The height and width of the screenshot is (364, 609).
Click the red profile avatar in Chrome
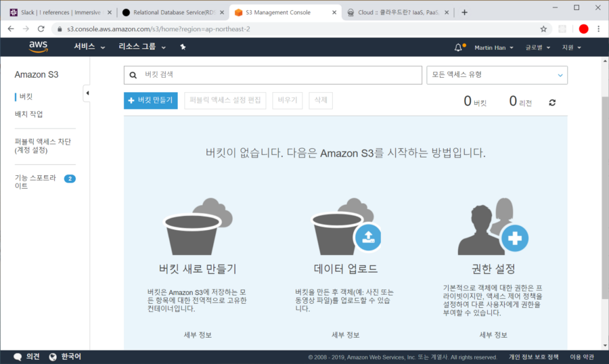coord(583,28)
